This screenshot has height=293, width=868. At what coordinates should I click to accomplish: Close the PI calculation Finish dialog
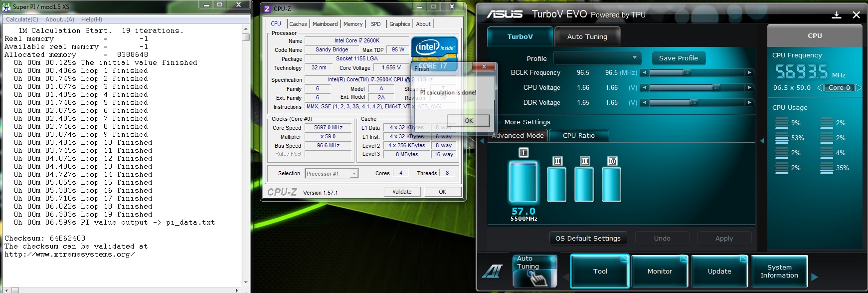[x=484, y=66]
